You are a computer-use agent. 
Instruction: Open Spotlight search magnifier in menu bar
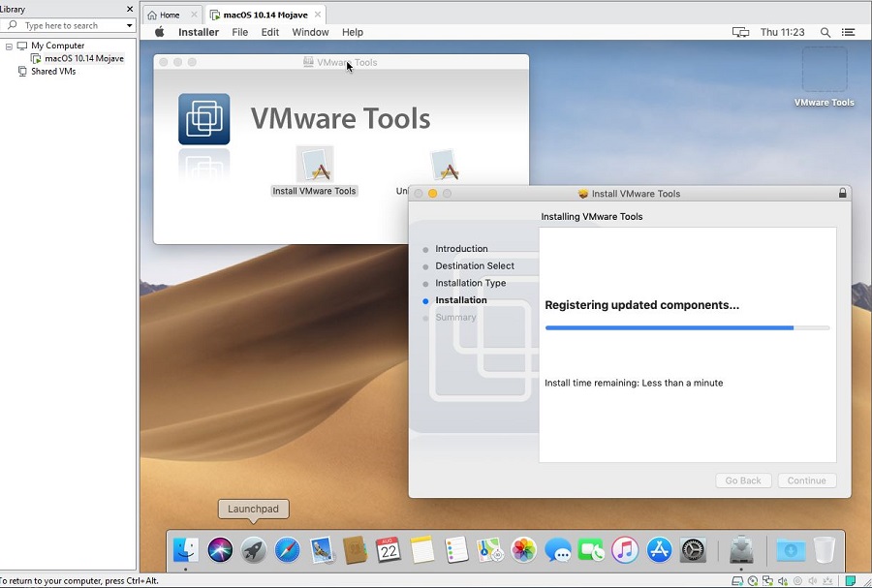click(825, 32)
